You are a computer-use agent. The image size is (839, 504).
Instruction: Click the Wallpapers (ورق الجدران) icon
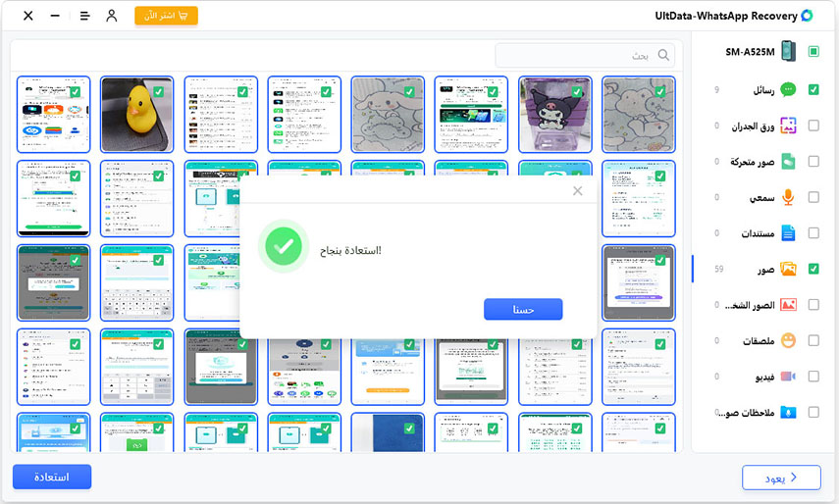787,126
